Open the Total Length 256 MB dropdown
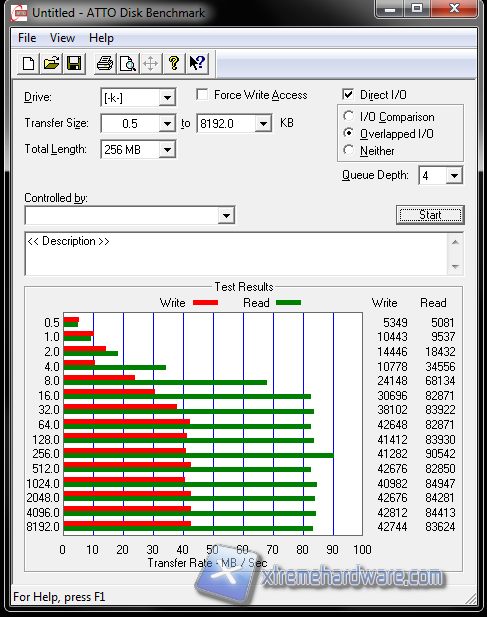Image resolution: width=487 pixels, height=617 pixels. pos(168,150)
